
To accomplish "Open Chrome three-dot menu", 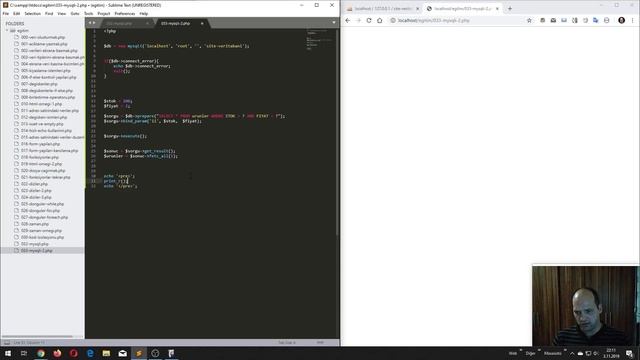I will click(x=633, y=20).
